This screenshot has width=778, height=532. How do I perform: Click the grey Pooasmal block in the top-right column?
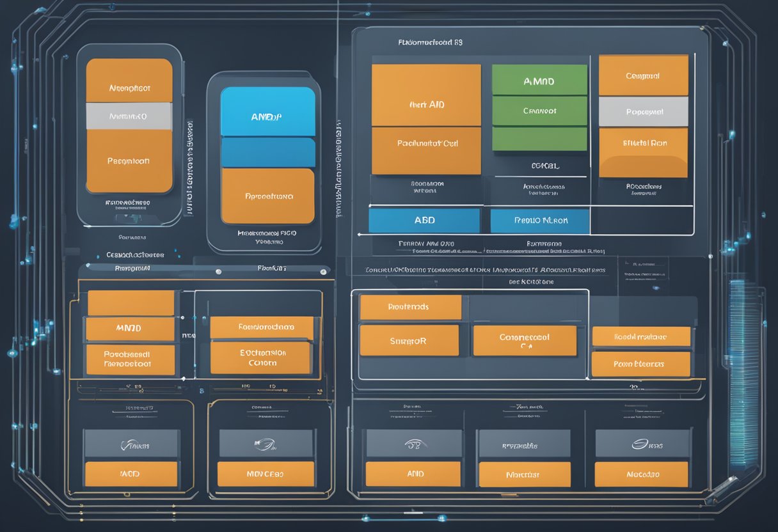point(643,111)
